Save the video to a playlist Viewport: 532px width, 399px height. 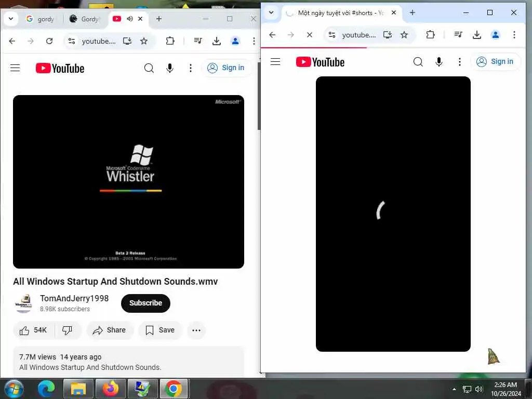click(x=160, y=330)
